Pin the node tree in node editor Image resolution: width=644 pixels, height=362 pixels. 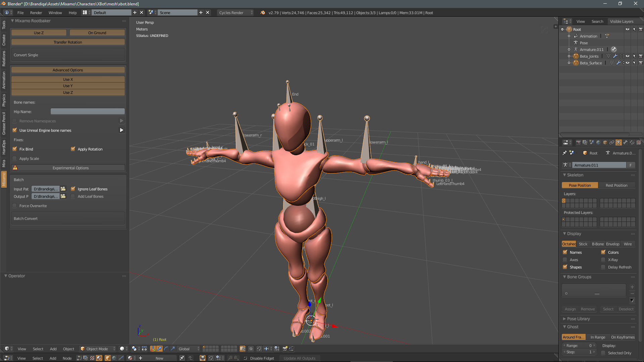[x=182, y=358]
